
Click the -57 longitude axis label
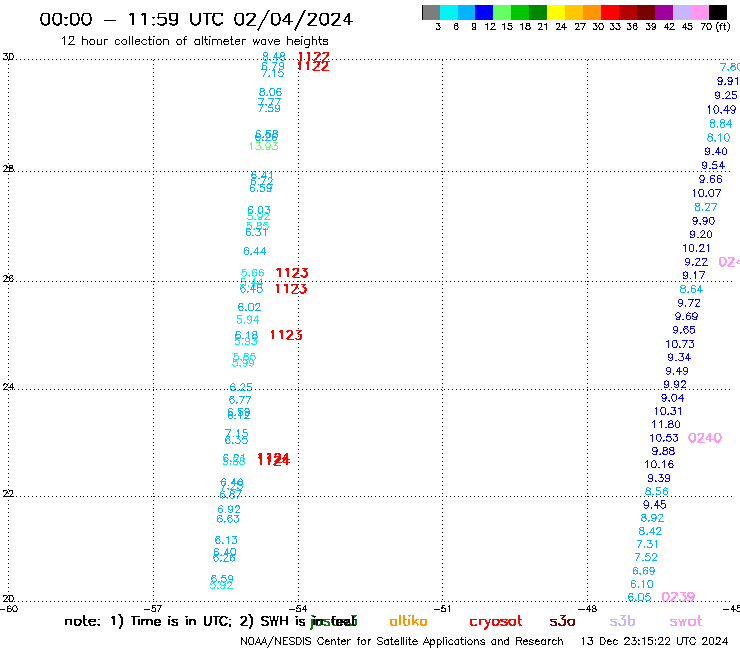(x=153, y=608)
